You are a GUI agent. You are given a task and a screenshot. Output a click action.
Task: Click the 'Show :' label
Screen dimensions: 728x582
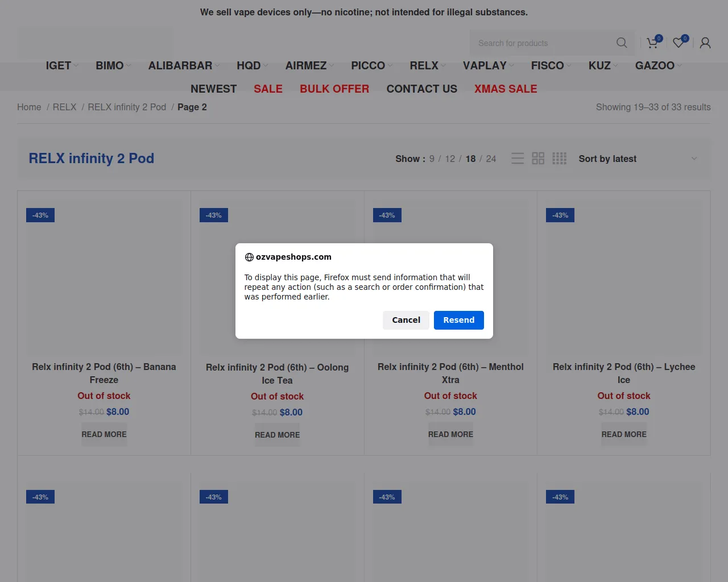tap(410, 159)
